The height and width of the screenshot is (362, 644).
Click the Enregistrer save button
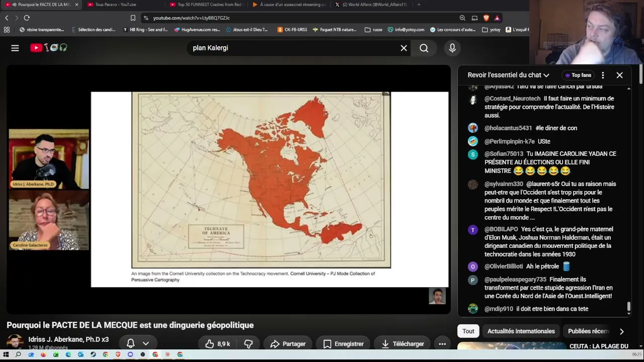click(343, 344)
